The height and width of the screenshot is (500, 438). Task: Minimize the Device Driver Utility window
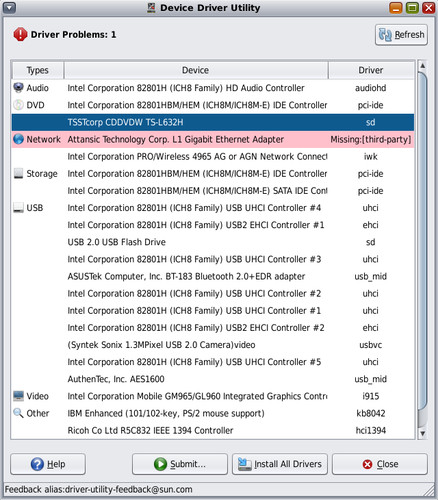(396, 8)
